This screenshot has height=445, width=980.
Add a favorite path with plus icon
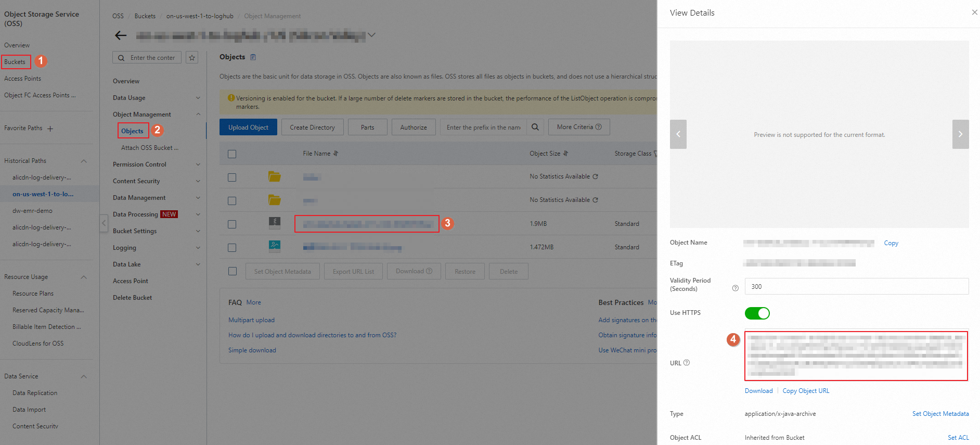click(x=50, y=129)
